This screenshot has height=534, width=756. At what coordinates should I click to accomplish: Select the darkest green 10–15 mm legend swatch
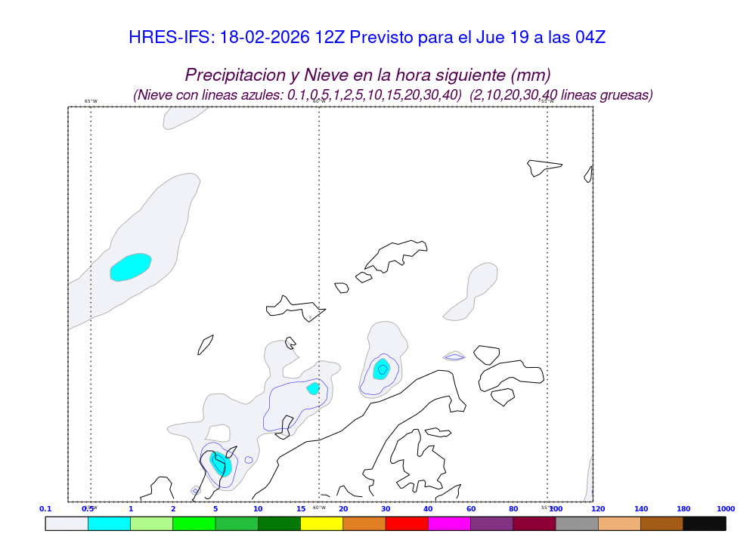tap(279, 523)
